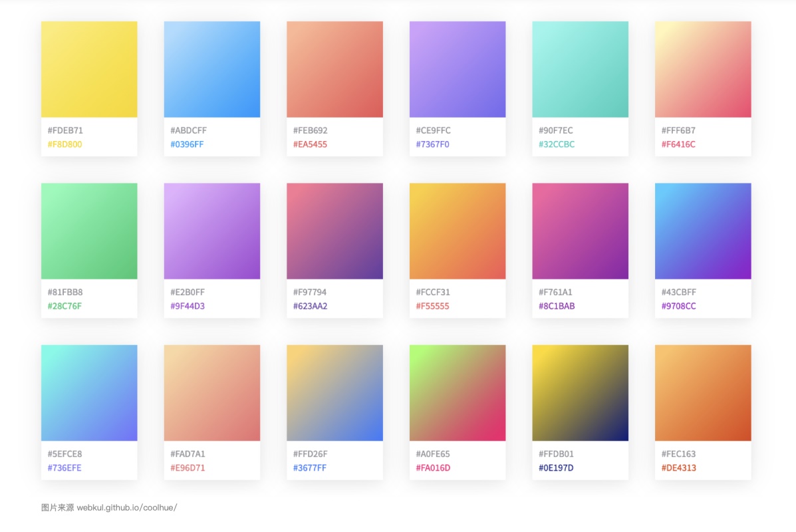
Task: Choose the #F97794 pink-to-indigo gradient
Action: click(334, 231)
